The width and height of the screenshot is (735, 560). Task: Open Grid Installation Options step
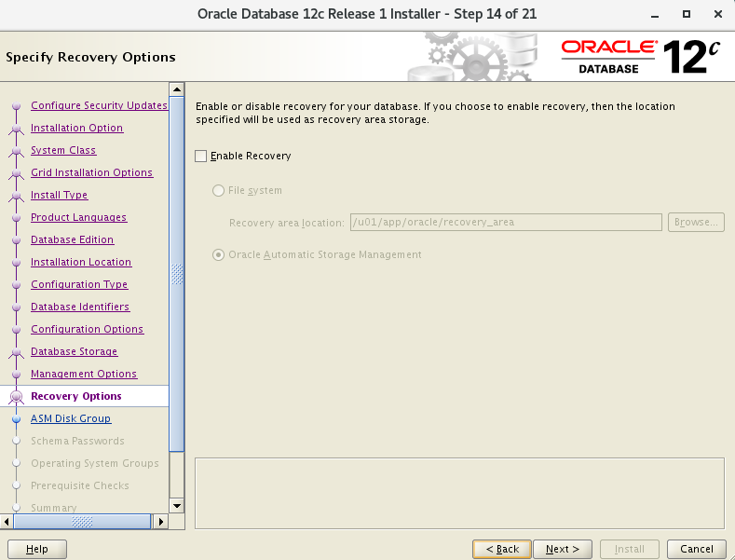(91, 173)
